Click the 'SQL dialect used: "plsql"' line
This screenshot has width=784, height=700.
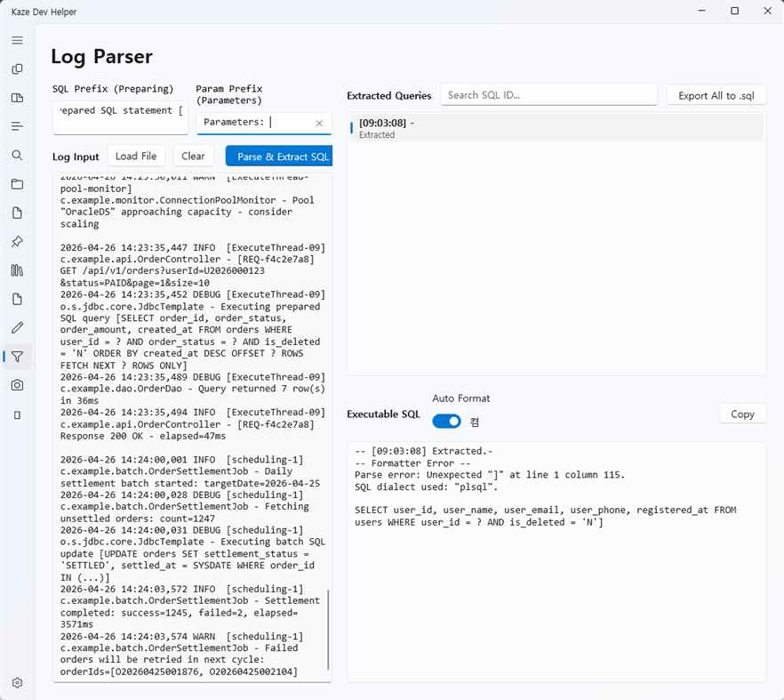coord(426,487)
